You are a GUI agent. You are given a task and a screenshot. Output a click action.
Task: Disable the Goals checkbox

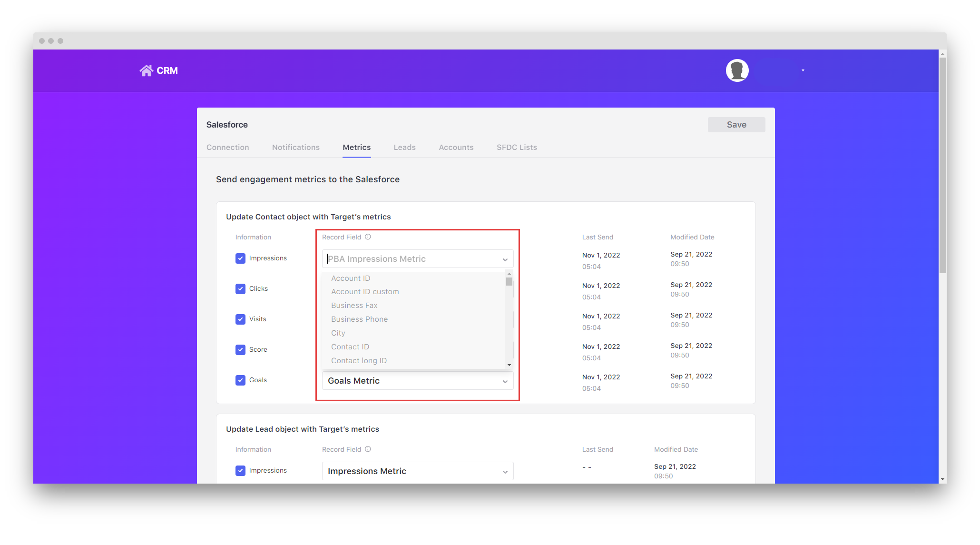coord(240,380)
